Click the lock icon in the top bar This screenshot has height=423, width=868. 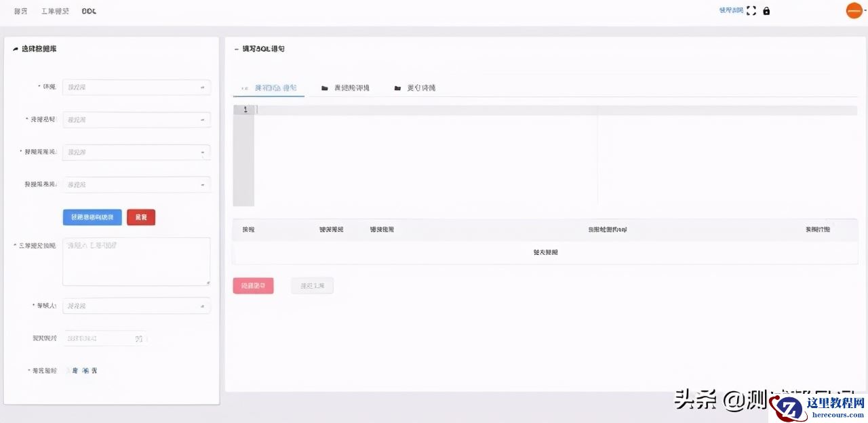click(766, 10)
